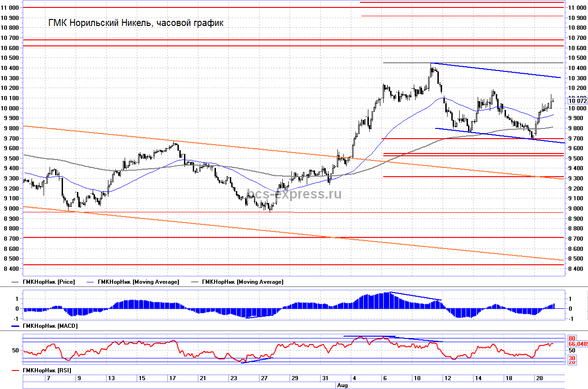Select the blue Moving Average legend entry
The height and width of the screenshot is (389, 588).
(138, 282)
